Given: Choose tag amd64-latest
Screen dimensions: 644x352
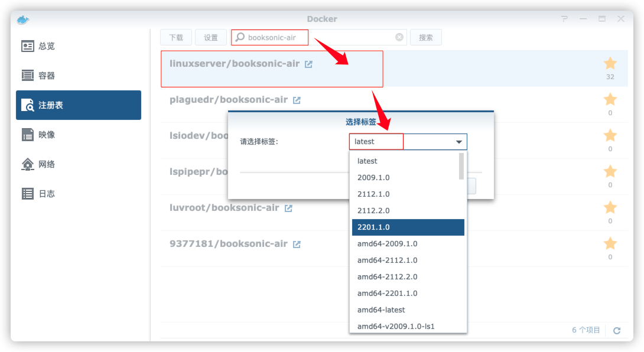Looking at the screenshot, I should coord(408,309).
